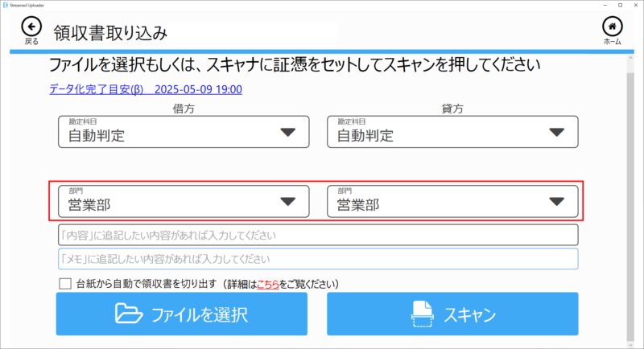
Task: Select the 貸方 自動判定 combo box
Action: 452,132
